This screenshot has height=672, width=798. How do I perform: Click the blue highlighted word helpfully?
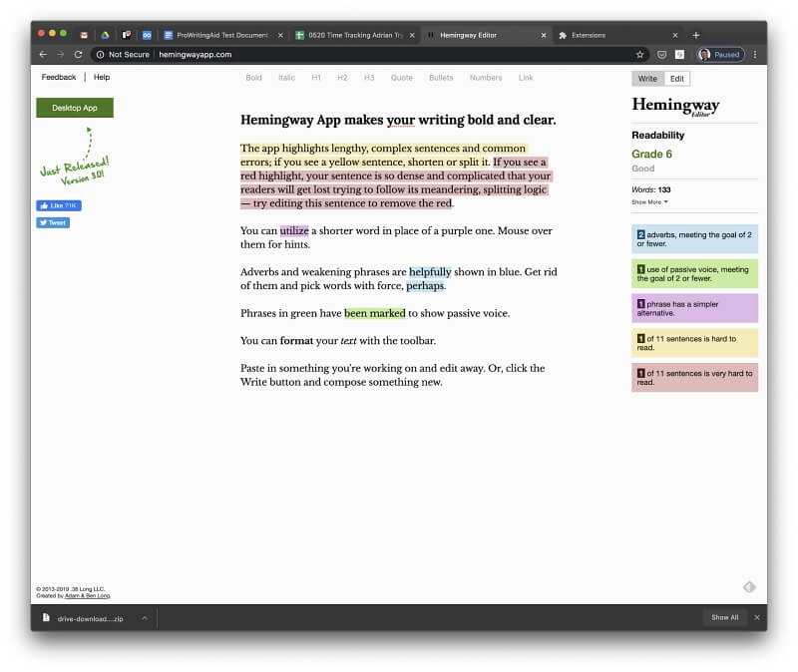[x=430, y=271]
